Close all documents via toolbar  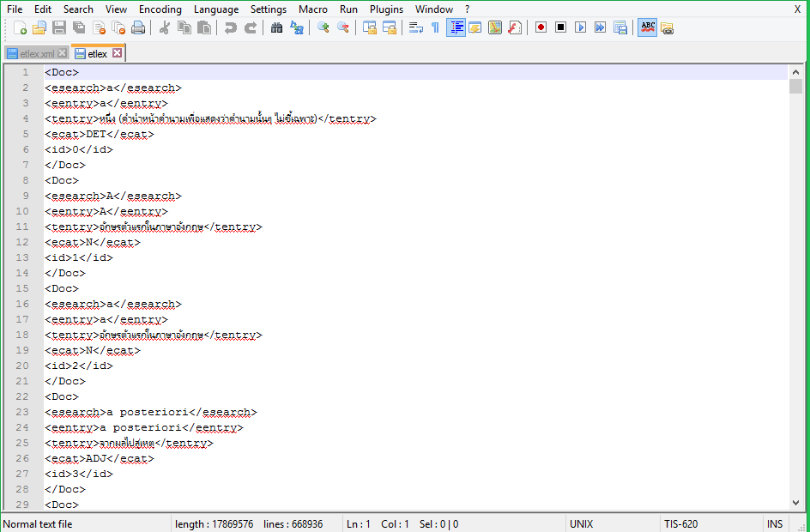pos(118,28)
